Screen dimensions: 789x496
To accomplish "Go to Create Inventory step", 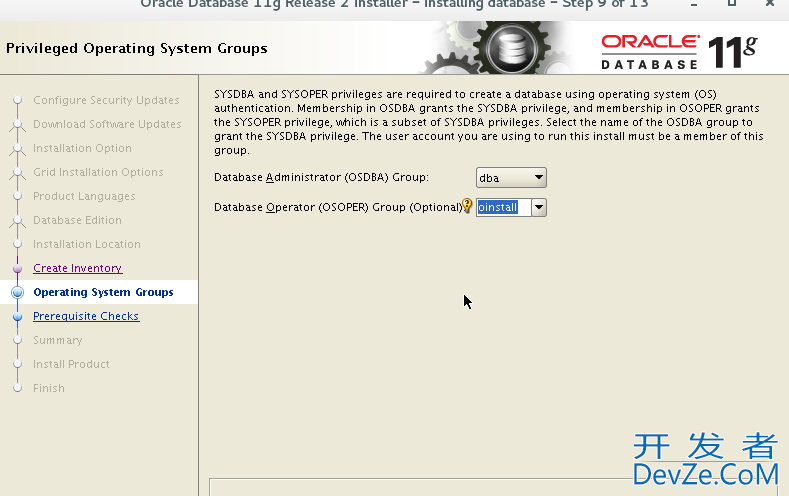I will 77,268.
